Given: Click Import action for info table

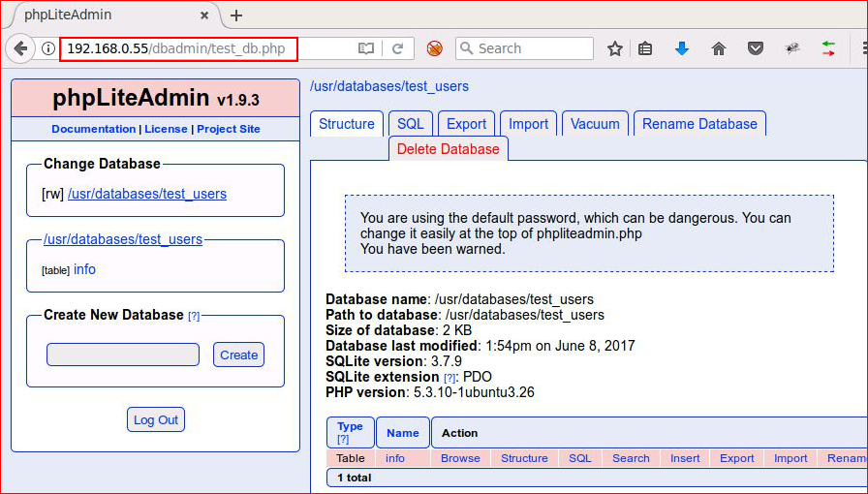Looking at the screenshot, I should click(790, 458).
